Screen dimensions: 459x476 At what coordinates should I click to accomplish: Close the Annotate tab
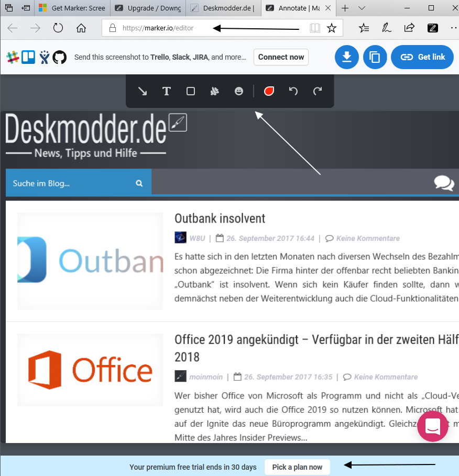click(328, 8)
